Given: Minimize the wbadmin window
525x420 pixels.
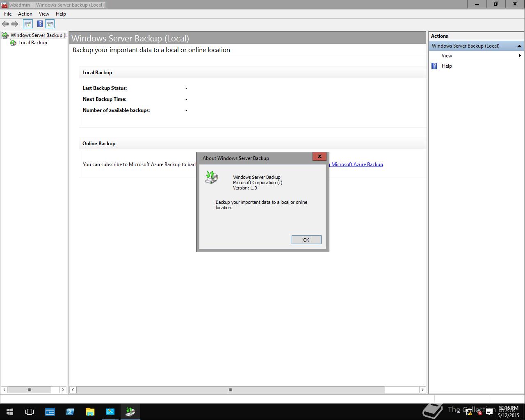Looking at the screenshot, I should pyautogui.click(x=477, y=4).
